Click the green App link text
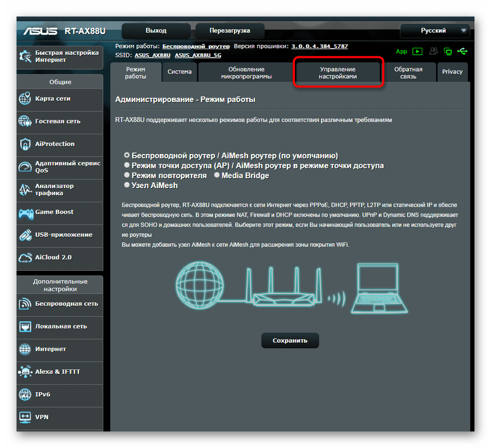491x448 pixels. click(402, 52)
